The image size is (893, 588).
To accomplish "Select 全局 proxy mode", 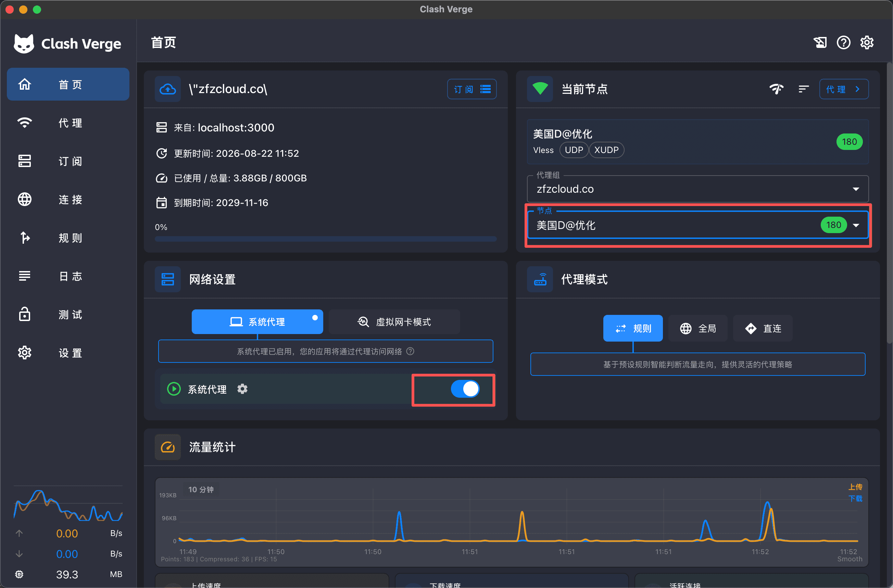I will (698, 329).
